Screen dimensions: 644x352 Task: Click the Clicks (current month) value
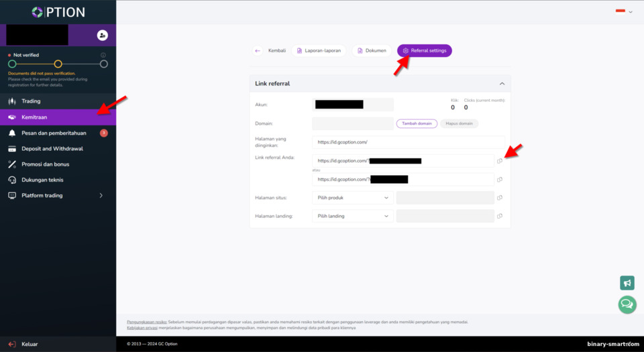466,107
